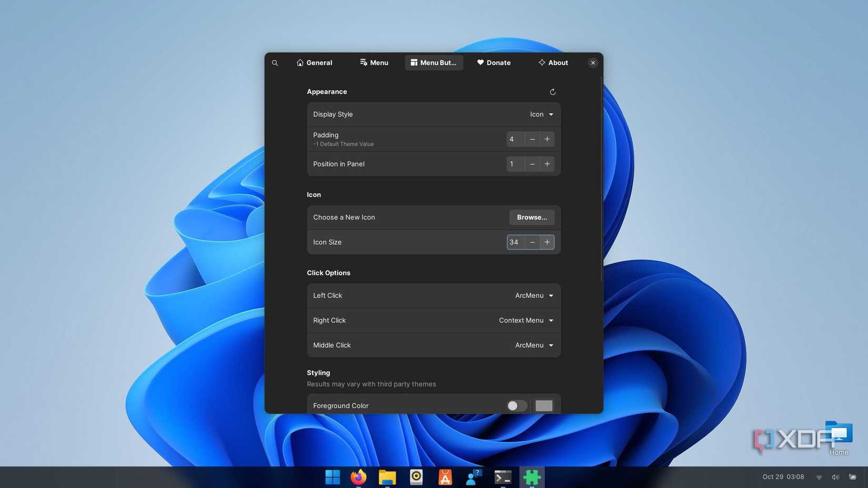
Task: Reset Appearance settings using the refresh icon
Action: tap(552, 91)
